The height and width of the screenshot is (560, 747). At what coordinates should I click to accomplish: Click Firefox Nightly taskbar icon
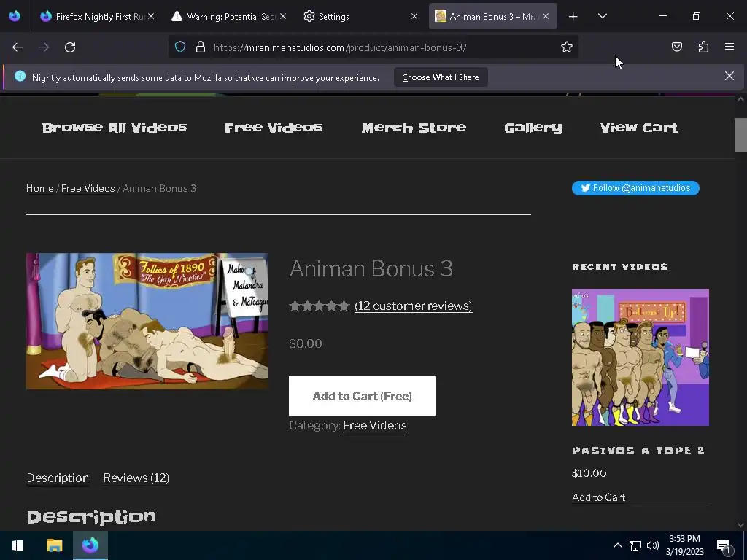tap(90, 545)
